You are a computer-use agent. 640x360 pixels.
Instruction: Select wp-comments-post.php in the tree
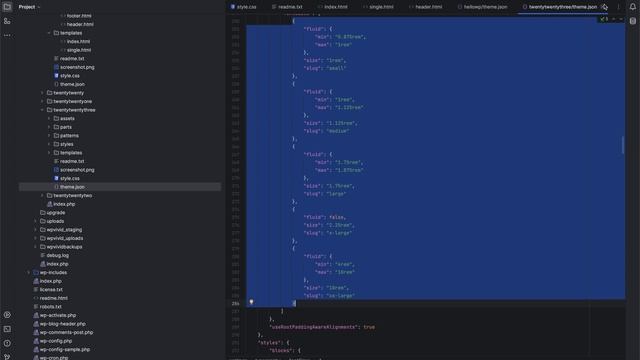(66, 333)
